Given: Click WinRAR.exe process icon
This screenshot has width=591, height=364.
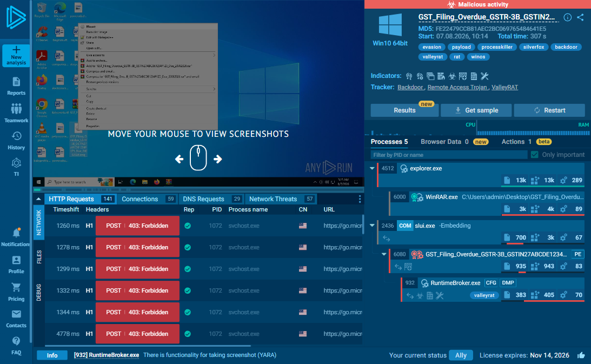Looking at the screenshot, I should click(x=417, y=197).
